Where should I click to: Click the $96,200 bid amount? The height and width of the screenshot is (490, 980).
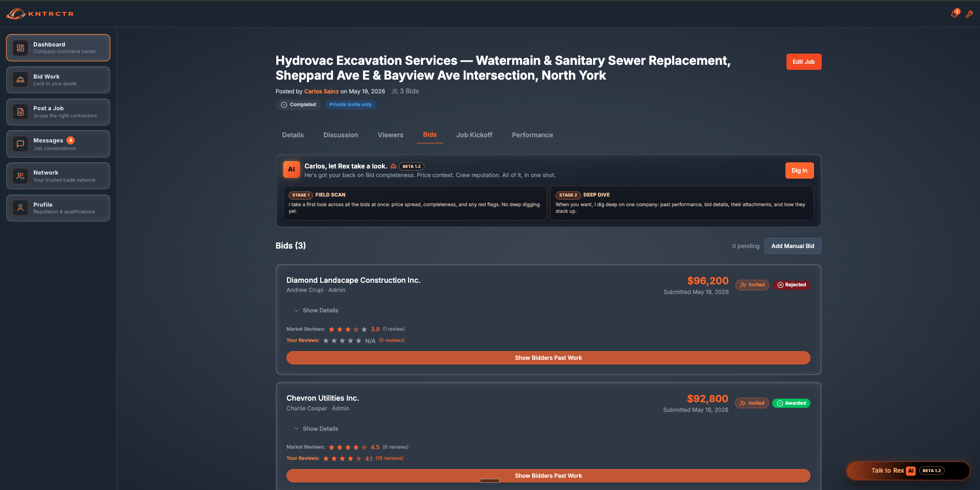pos(708,281)
